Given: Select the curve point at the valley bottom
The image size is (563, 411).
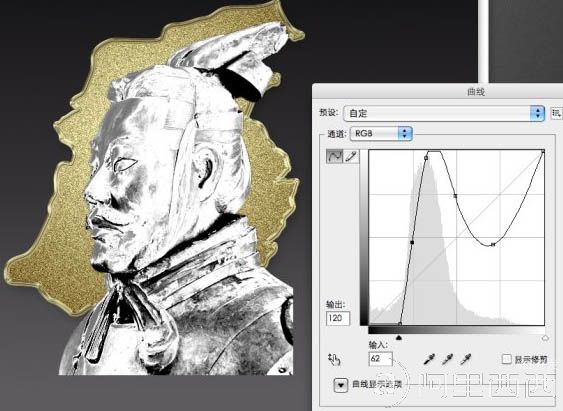Looking at the screenshot, I should pyautogui.click(x=493, y=244).
